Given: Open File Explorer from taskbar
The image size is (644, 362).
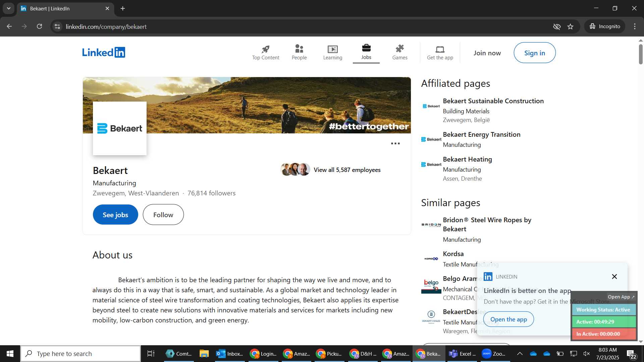Looking at the screenshot, I should 204,354.
